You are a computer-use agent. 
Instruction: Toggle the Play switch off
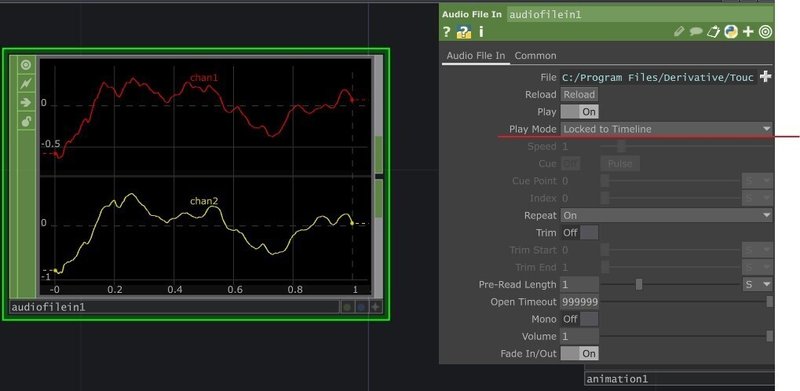(x=580, y=112)
